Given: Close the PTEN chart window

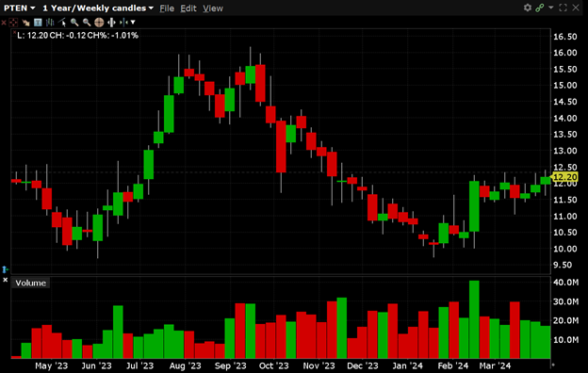Looking at the screenshot, I should (x=576, y=8).
